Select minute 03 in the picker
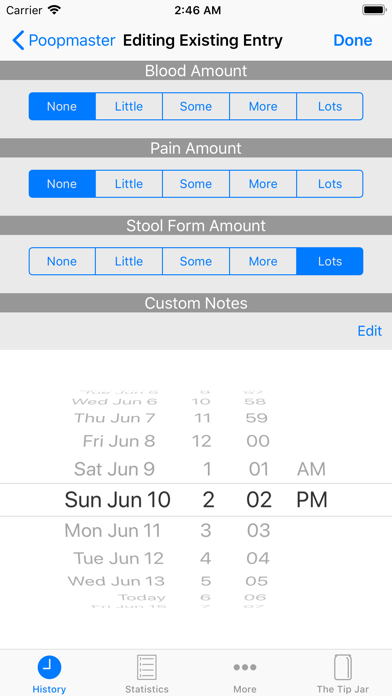This screenshot has height=696, width=392. click(x=258, y=530)
